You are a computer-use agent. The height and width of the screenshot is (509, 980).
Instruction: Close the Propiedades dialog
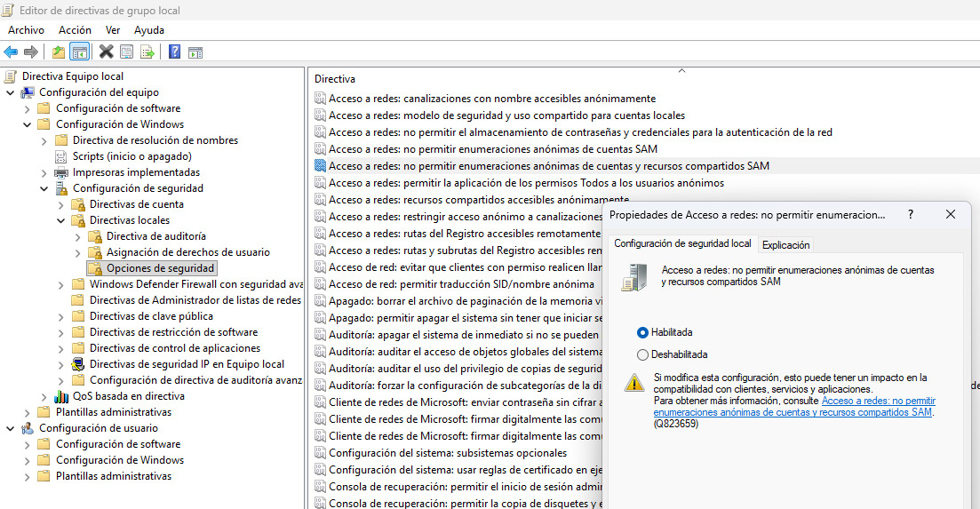(x=951, y=214)
